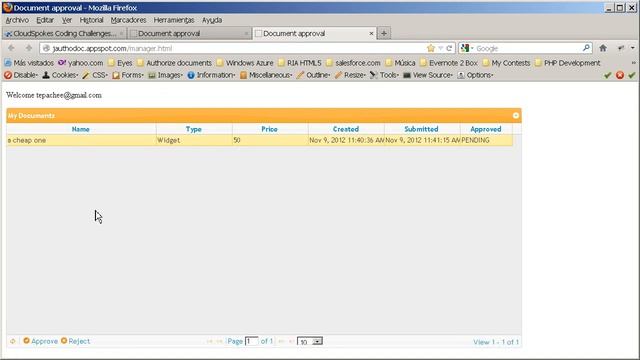This screenshot has height=360, width=640.
Task: Sort by the Price column header
Action: click(269, 129)
